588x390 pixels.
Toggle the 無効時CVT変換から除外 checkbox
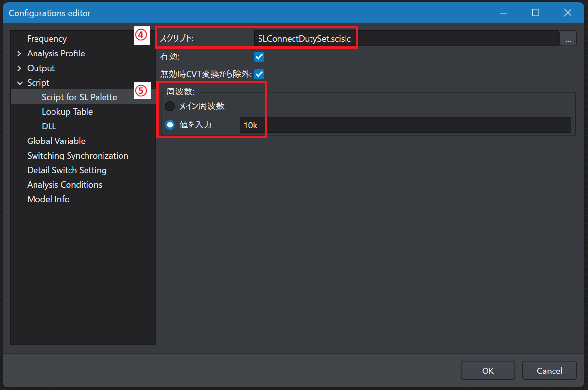click(259, 74)
